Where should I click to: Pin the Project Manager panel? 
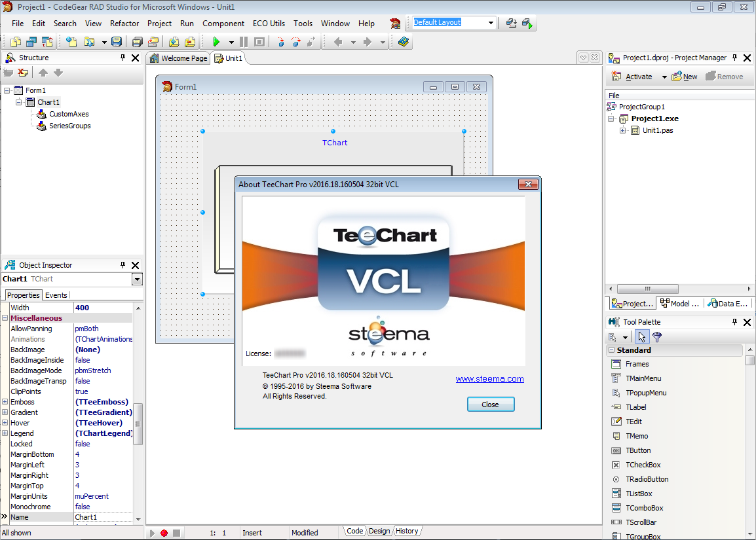[735, 58]
